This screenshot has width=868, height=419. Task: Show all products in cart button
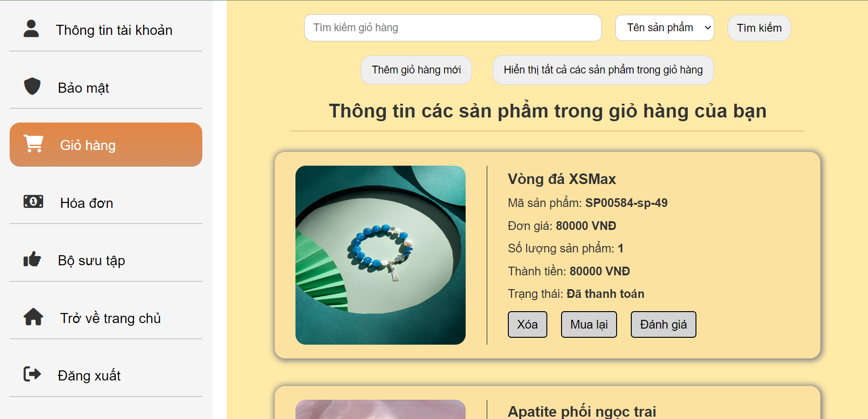tap(603, 70)
